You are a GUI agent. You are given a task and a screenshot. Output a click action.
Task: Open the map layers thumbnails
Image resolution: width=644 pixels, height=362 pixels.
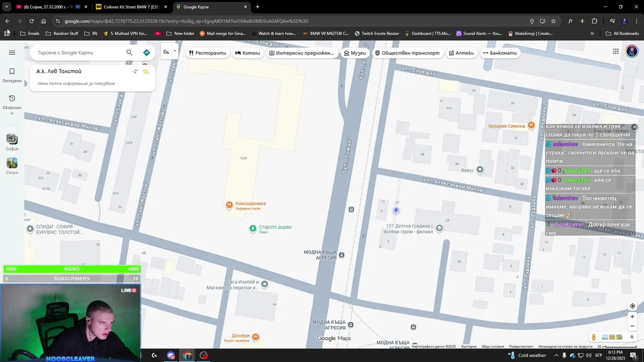(612, 337)
